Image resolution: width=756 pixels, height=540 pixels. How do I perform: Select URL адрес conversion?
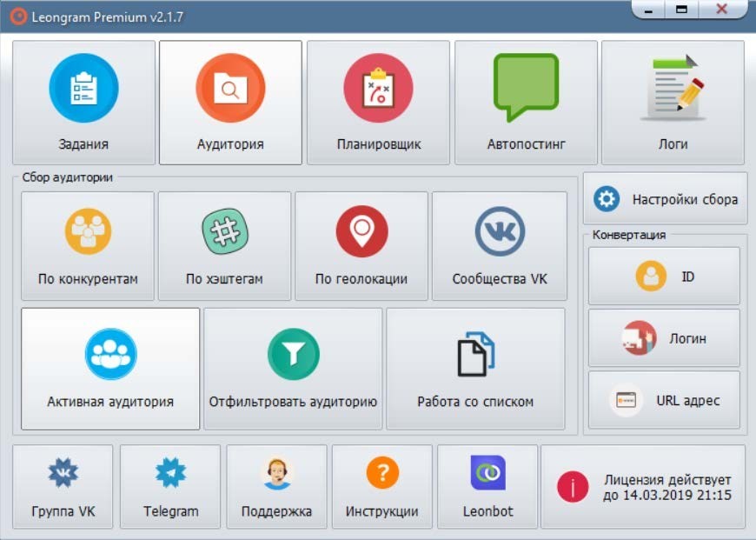[664, 400]
